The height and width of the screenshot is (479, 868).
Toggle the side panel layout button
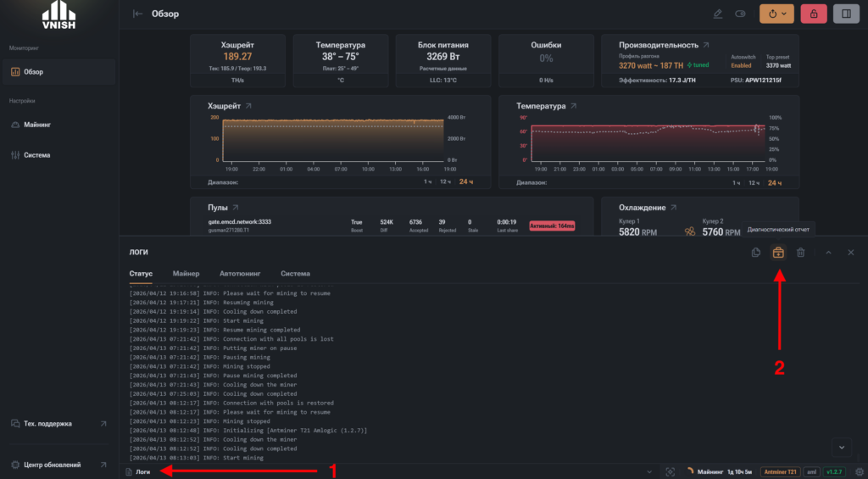click(846, 14)
